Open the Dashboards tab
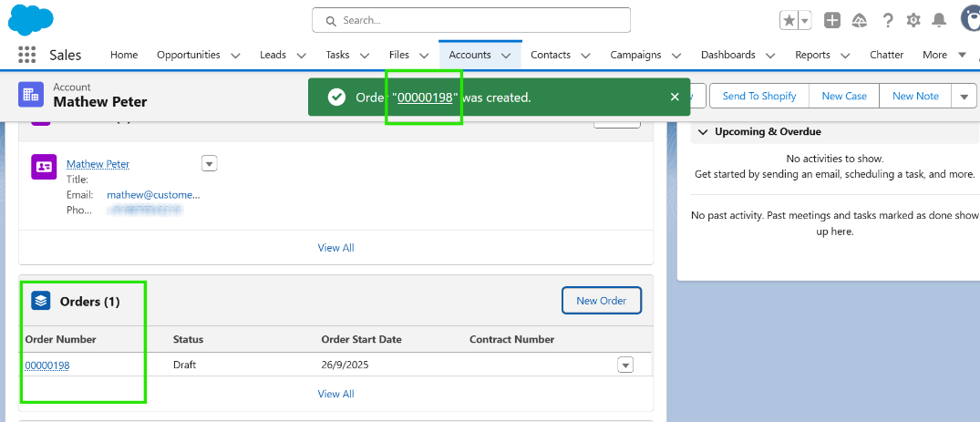980x422 pixels. [x=728, y=55]
